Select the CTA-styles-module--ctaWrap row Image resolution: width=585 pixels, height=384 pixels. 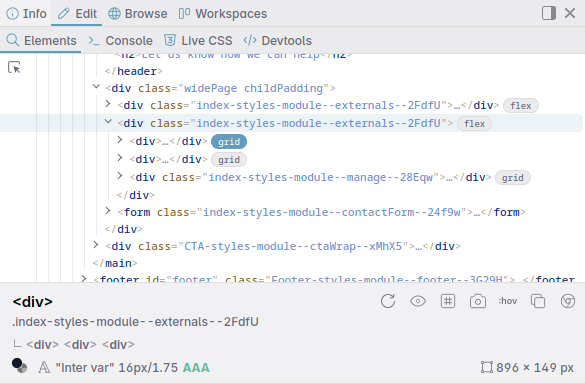[x=283, y=246]
